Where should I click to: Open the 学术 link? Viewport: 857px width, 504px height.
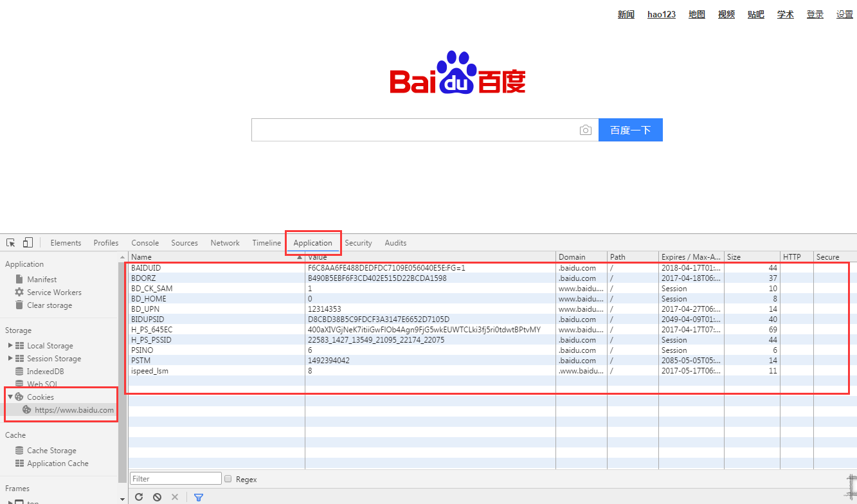tap(786, 14)
